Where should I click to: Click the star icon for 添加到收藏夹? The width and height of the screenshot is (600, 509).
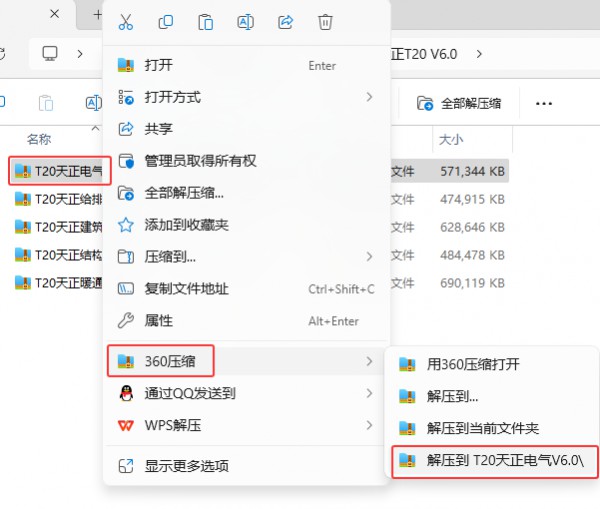(x=126, y=225)
